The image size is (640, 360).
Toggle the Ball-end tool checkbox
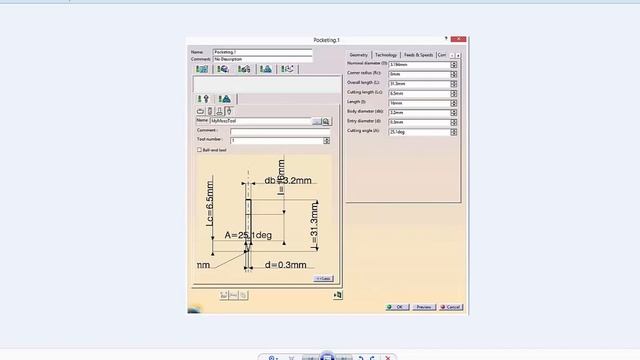pos(200,150)
